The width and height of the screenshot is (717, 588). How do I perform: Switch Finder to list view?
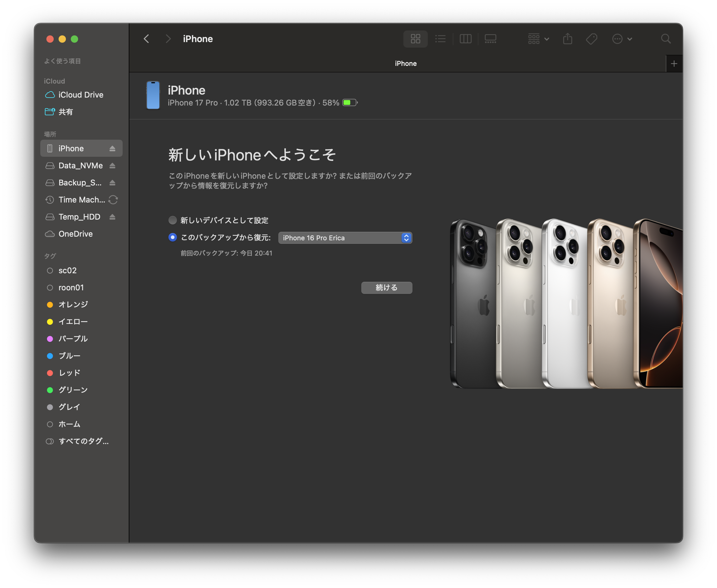[440, 39]
